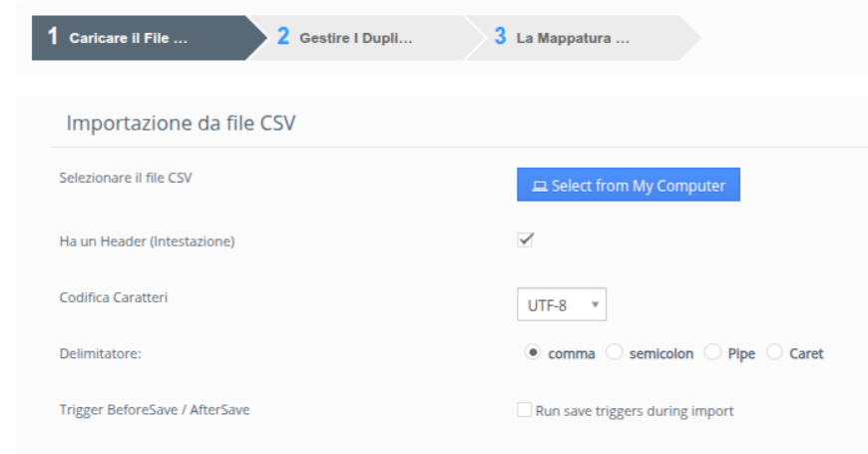The height and width of the screenshot is (454, 868).
Task: Open the UTF-8 encoding dropdown
Action: coord(561,305)
